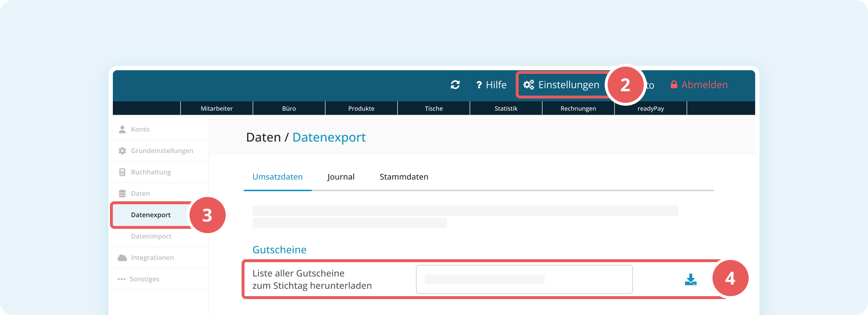Open Einstellungen settings

point(561,85)
